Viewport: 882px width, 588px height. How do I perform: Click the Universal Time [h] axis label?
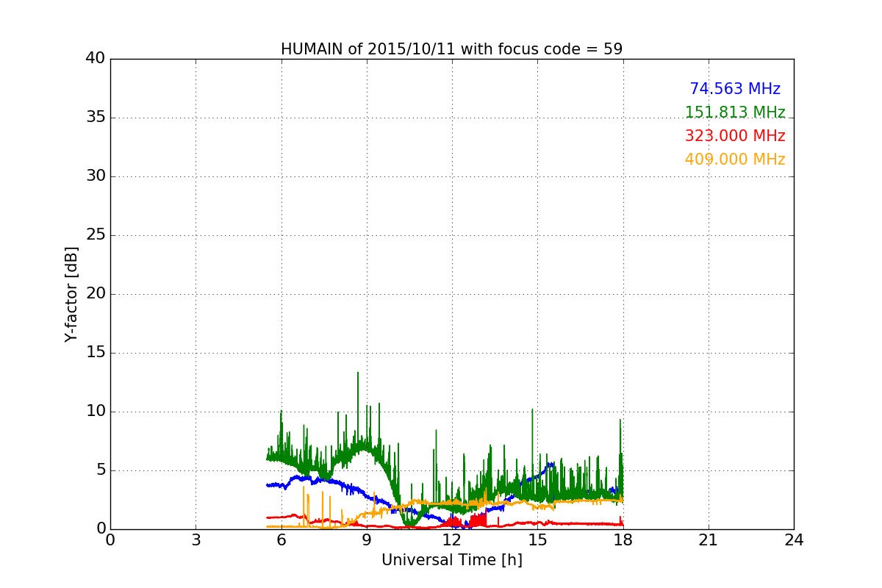451,560
